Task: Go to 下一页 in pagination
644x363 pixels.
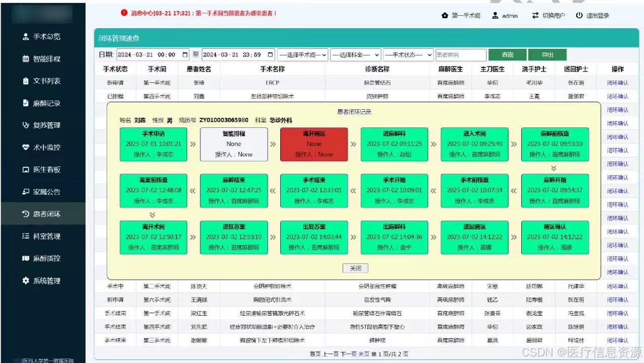Action: coord(348,354)
